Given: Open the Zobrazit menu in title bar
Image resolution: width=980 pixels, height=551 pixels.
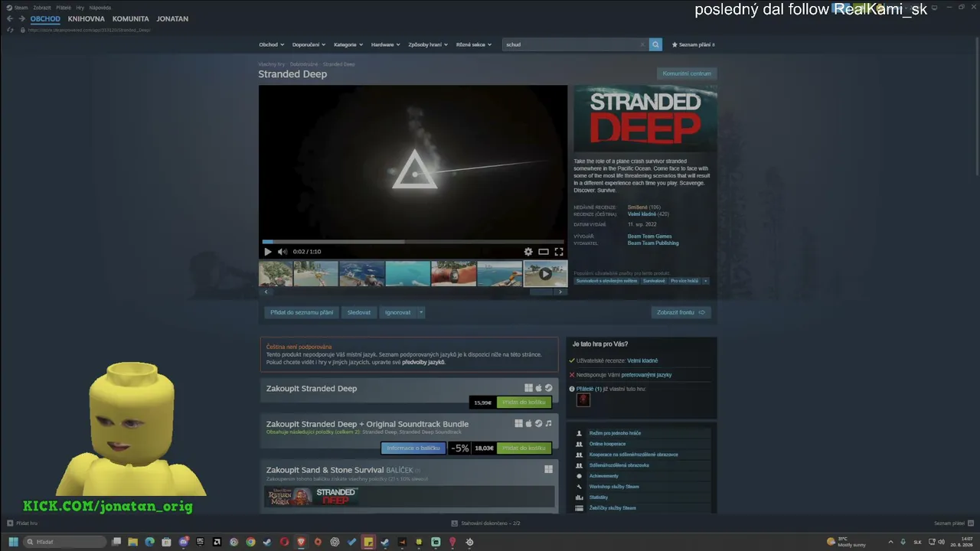Looking at the screenshot, I should pos(41,8).
